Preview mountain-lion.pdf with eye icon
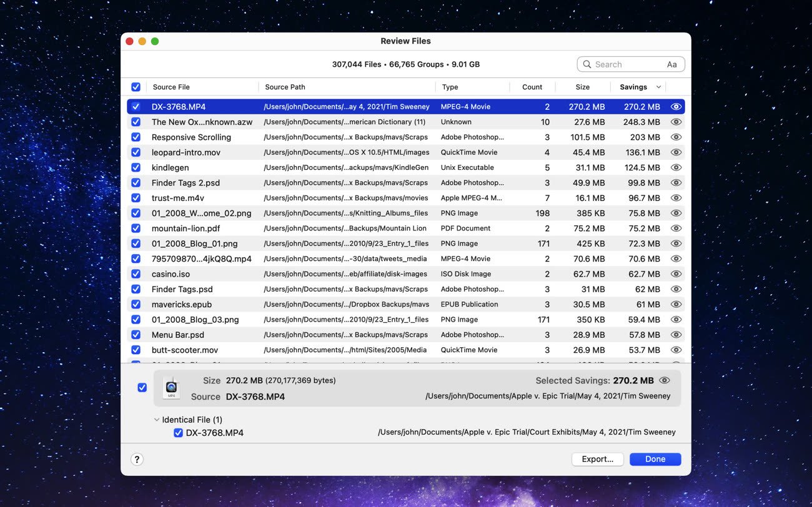 (675, 229)
